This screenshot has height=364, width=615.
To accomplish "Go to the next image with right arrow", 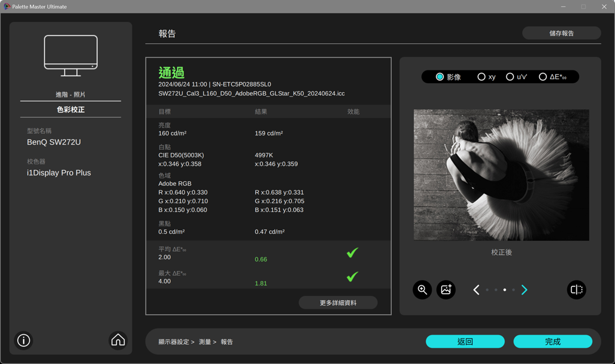I will (x=524, y=290).
